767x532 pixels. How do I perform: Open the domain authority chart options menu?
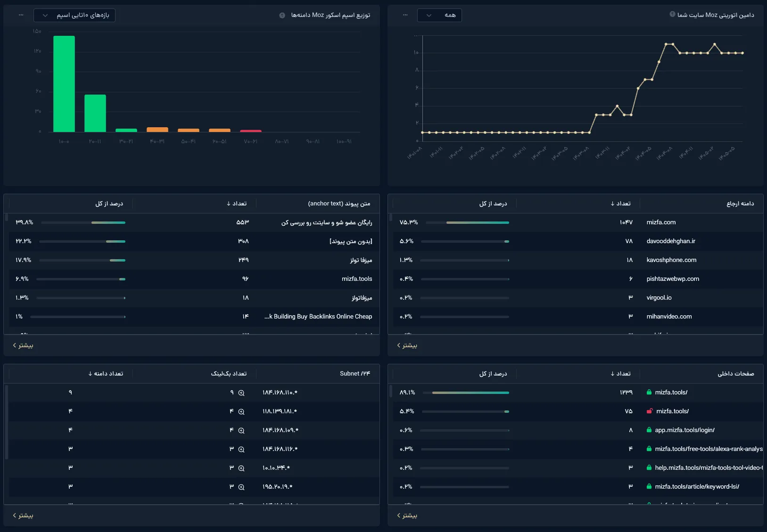[x=405, y=15]
